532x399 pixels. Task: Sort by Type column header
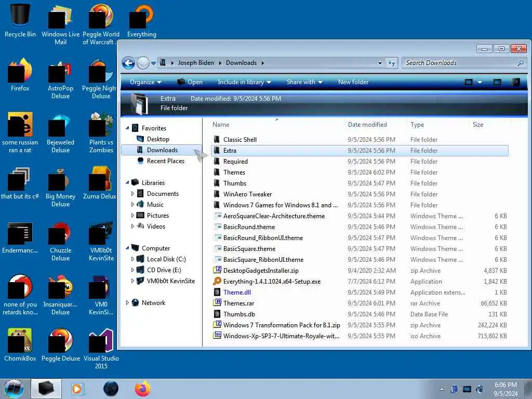pyautogui.click(x=417, y=125)
